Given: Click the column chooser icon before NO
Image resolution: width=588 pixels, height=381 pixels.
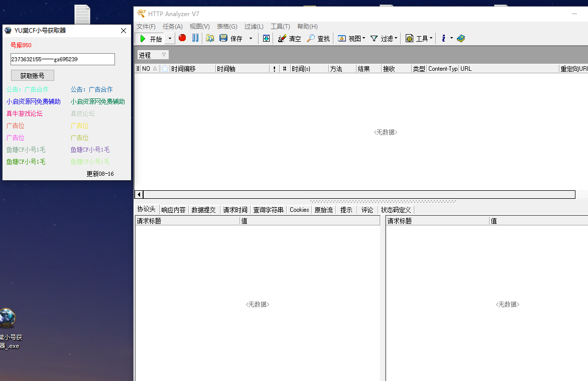Looking at the screenshot, I should pyautogui.click(x=138, y=69).
